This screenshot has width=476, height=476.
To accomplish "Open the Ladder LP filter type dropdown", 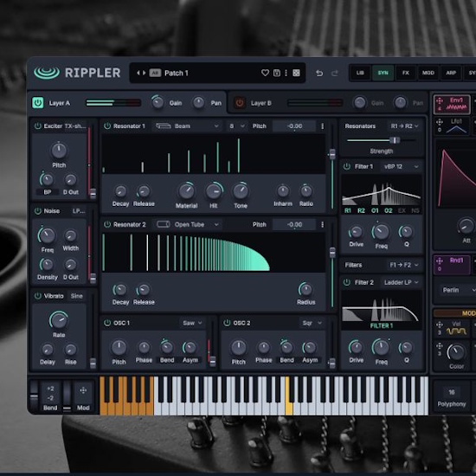I will (x=402, y=283).
